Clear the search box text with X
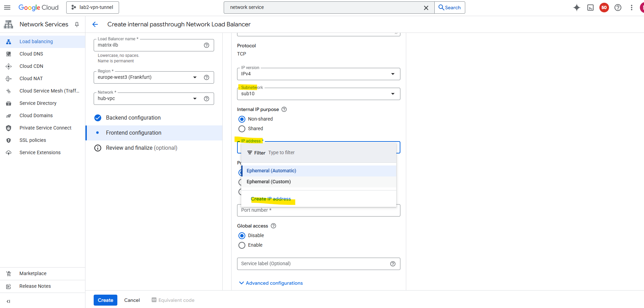 [x=426, y=8]
